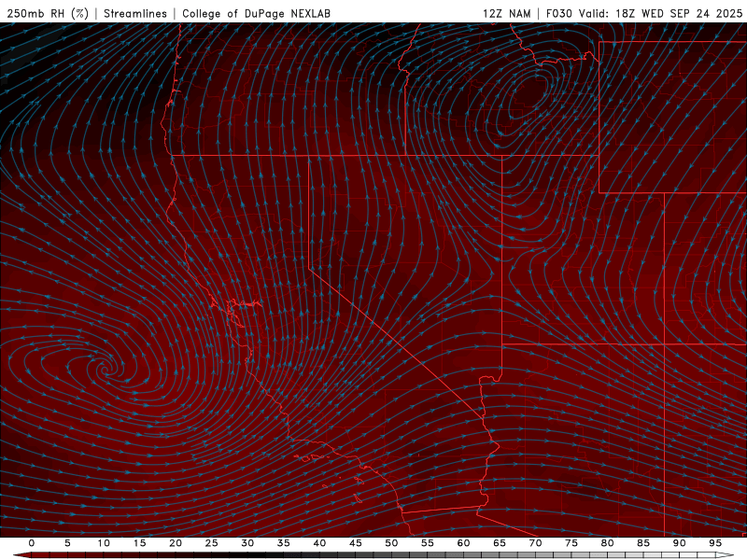Viewport: 747px width, 560px height.
Task: Select the 5 value on color scale
Action: click(x=67, y=543)
